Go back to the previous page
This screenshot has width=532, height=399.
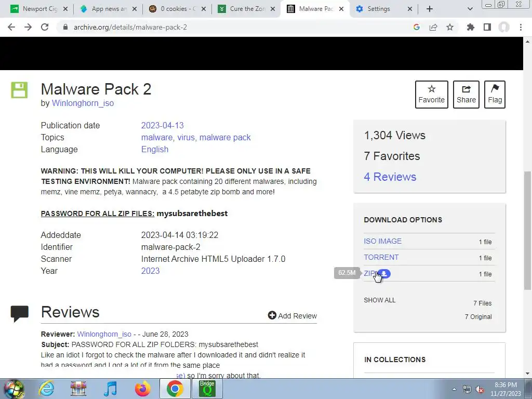click(11, 27)
